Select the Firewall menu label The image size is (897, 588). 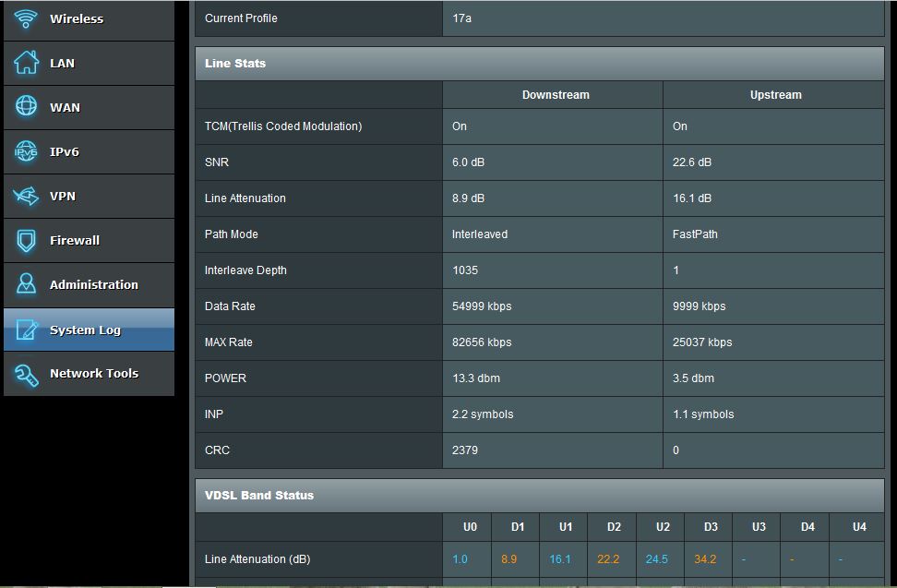coord(74,240)
